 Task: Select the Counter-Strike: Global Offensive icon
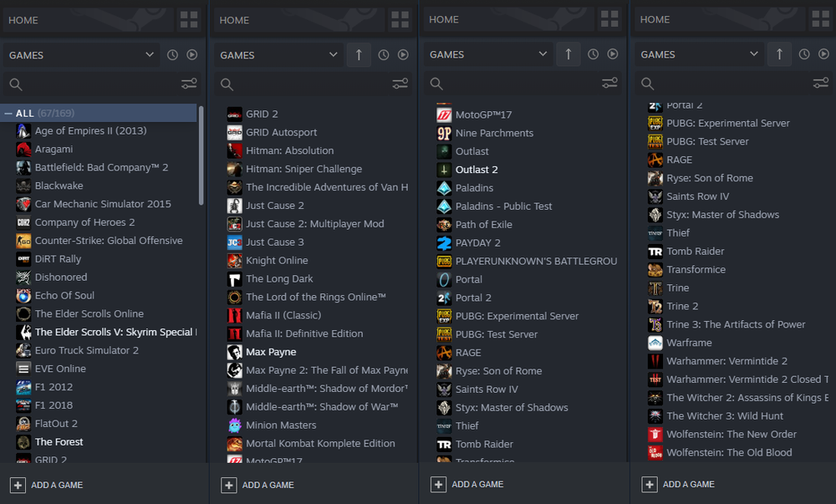click(23, 241)
